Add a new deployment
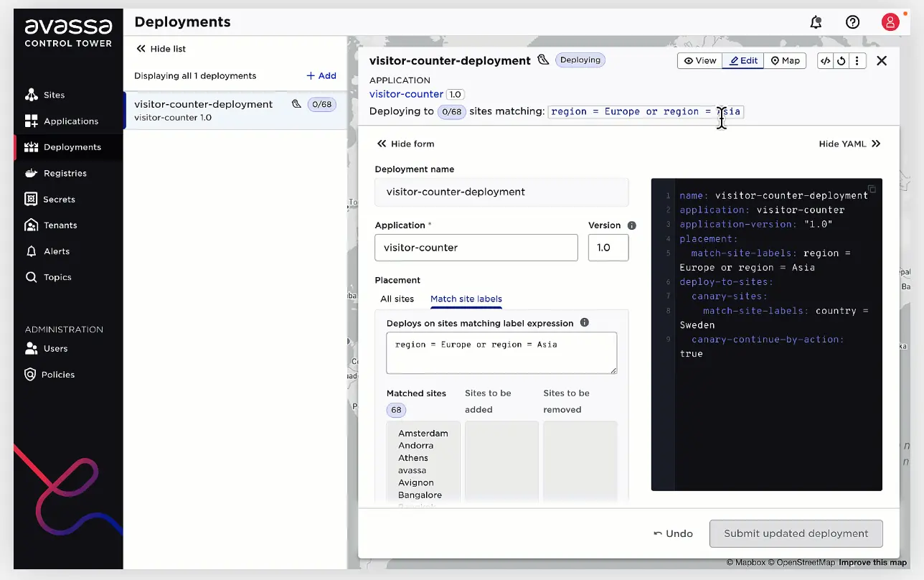Screen dimensions: 924x580 [321, 75]
